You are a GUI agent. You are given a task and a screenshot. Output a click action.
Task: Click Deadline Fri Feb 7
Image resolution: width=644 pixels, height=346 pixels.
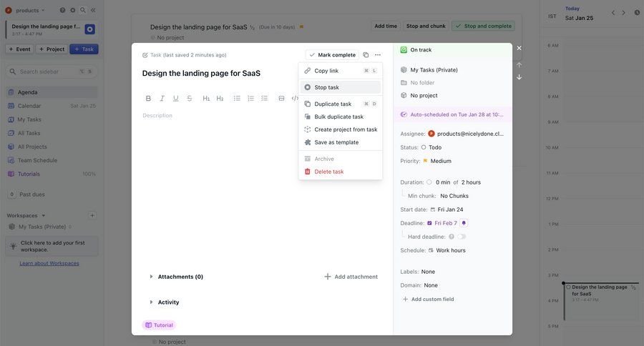442,223
